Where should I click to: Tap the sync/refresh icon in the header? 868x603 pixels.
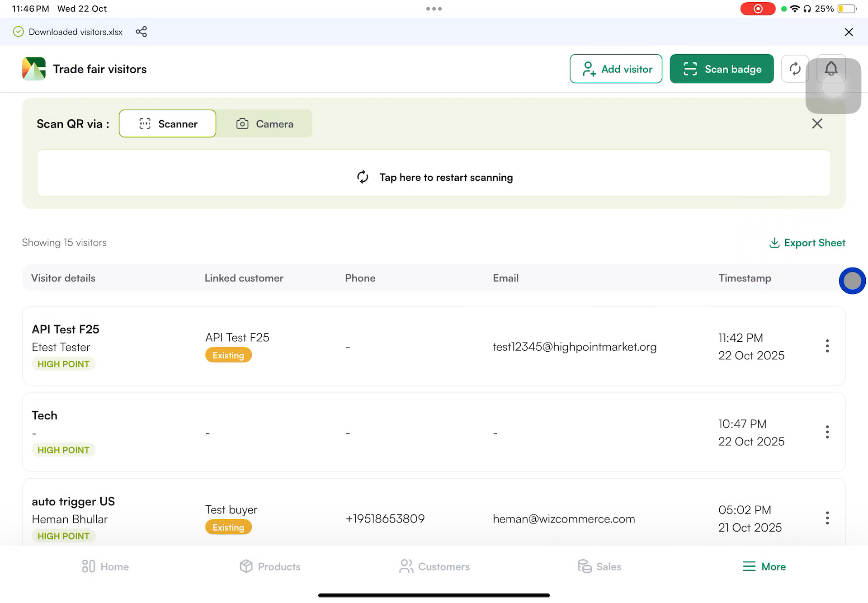pos(795,69)
